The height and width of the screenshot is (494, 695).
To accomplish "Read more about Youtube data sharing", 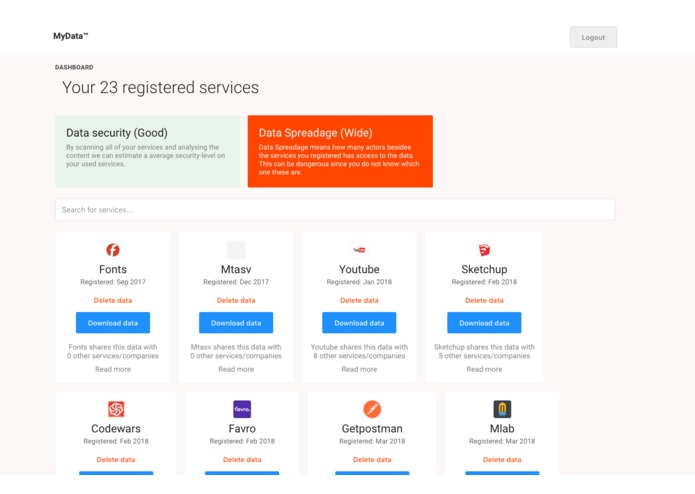I will [x=359, y=369].
